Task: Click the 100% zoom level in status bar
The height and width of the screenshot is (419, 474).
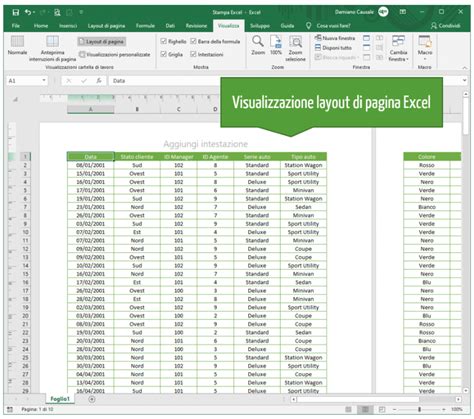Action: (457, 409)
